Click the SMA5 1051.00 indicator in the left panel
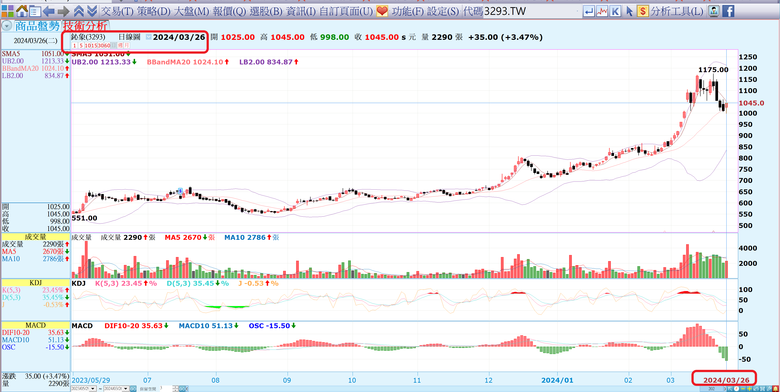The height and width of the screenshot is (392, 780). coord(35,54)
